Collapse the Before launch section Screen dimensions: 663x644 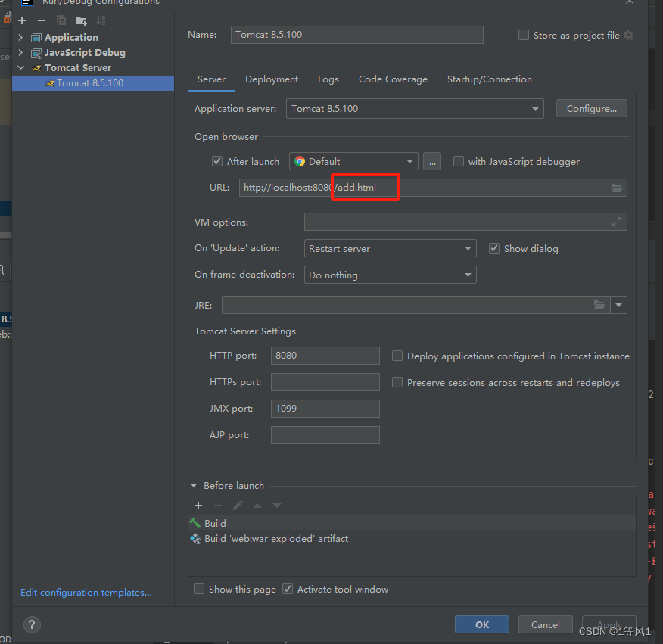point(194,485)
